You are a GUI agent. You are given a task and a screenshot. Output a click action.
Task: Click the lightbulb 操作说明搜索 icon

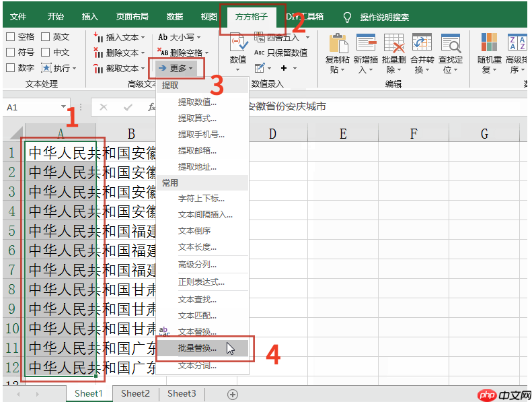(347, 17)
